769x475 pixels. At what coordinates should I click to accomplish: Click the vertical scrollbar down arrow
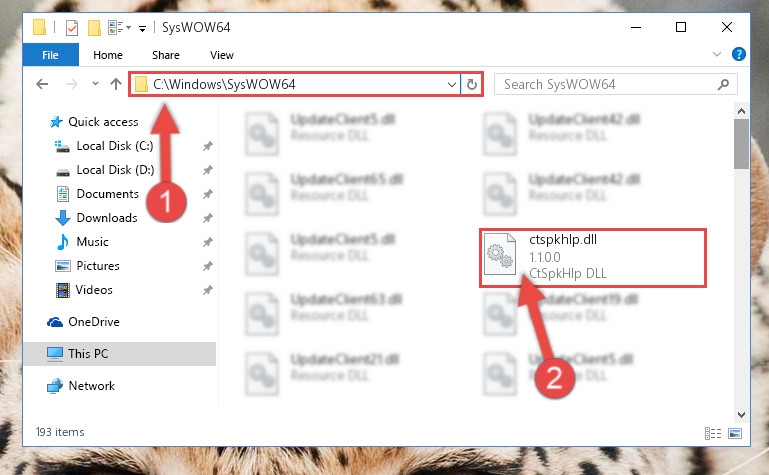[741, 415]
